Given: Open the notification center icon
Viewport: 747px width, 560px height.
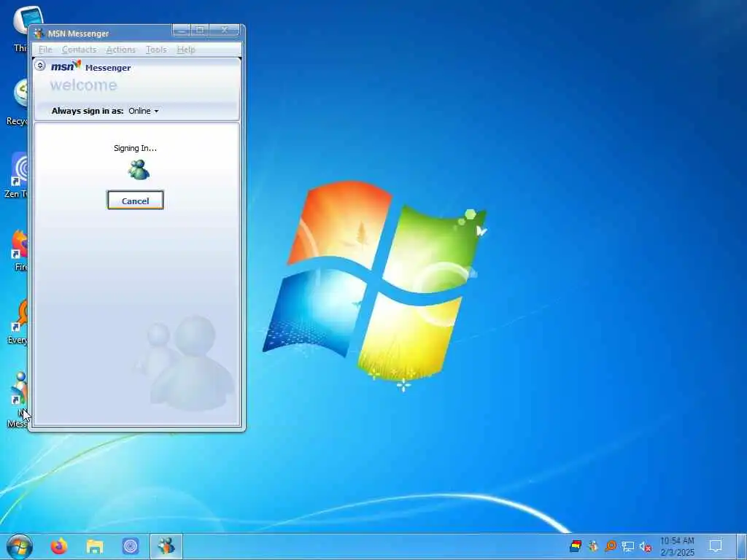Looking at the screenshot, I should (716, 546).
